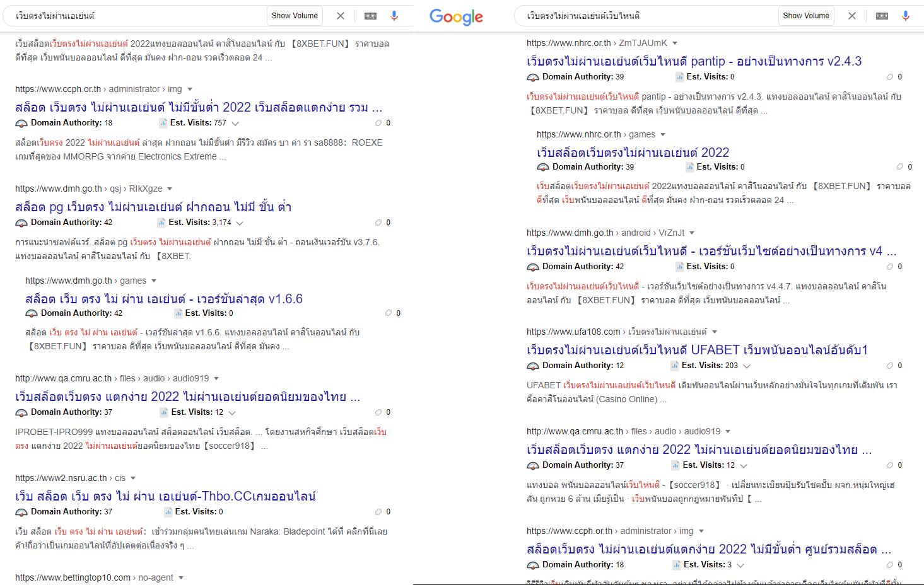Start voice search in left search bar

coord(394,16)
